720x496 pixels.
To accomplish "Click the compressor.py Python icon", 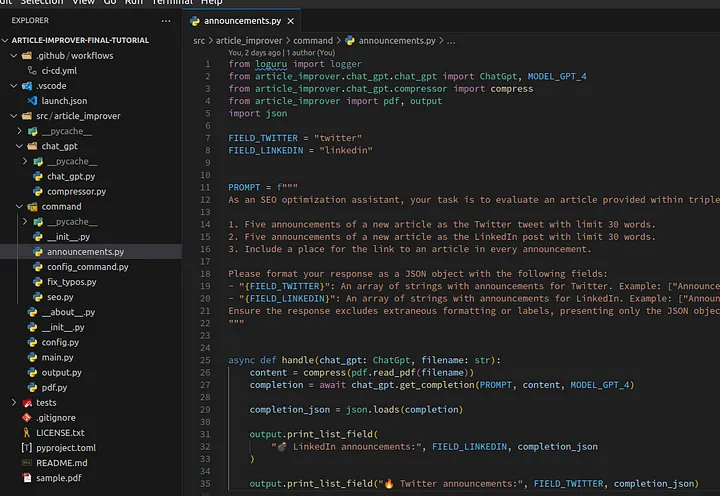I will [x=38, y=192].
